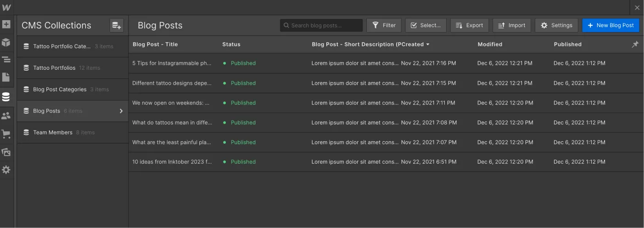
Task: Sort by Modified column header
Action: tap(490, 44)
